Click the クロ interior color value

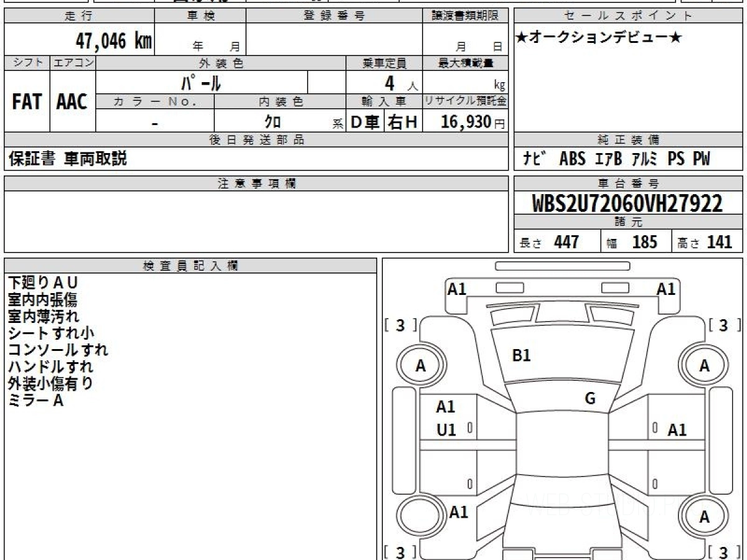point(273,121)
